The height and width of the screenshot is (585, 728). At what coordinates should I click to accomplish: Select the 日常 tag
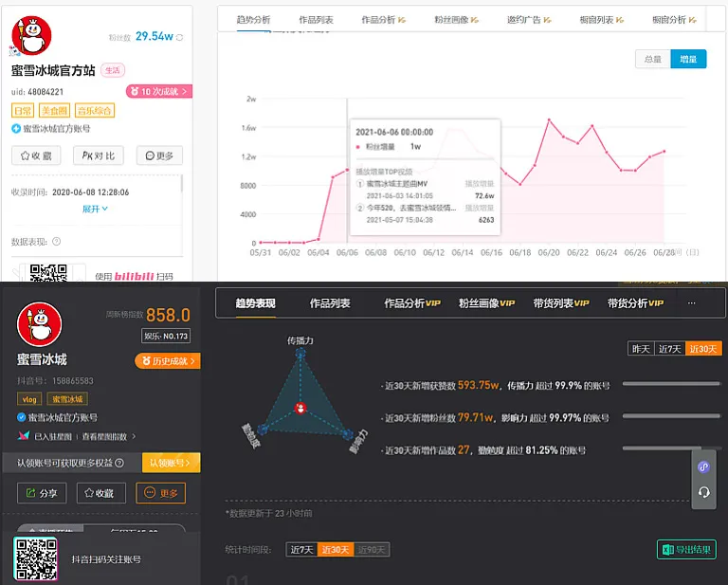pos(23,111)
